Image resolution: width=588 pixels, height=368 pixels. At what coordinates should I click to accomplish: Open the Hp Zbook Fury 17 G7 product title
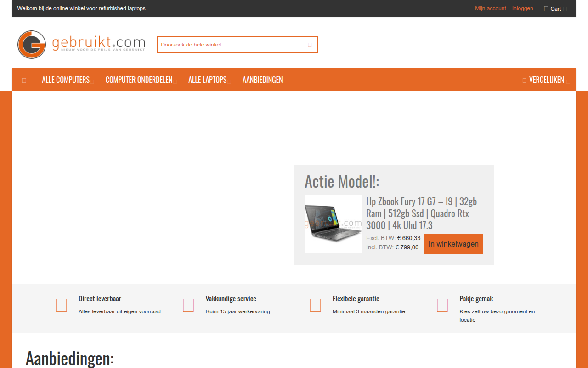[x=422, y=213]
